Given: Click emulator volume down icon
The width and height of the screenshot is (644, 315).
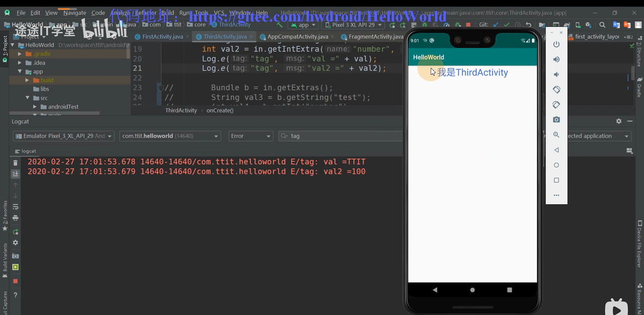Looking at the screenshot, I should pos(556,74).
